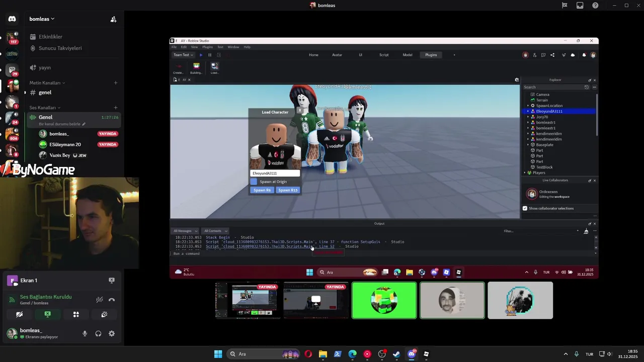Open the Windows Start menu
This screenshot has width=644, height=362.
coord(218,354)
